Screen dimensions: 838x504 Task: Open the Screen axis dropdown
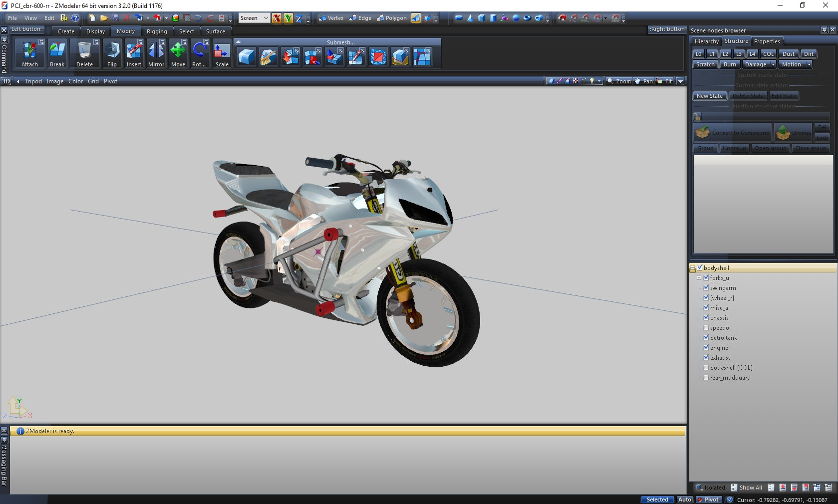(266, 18)
